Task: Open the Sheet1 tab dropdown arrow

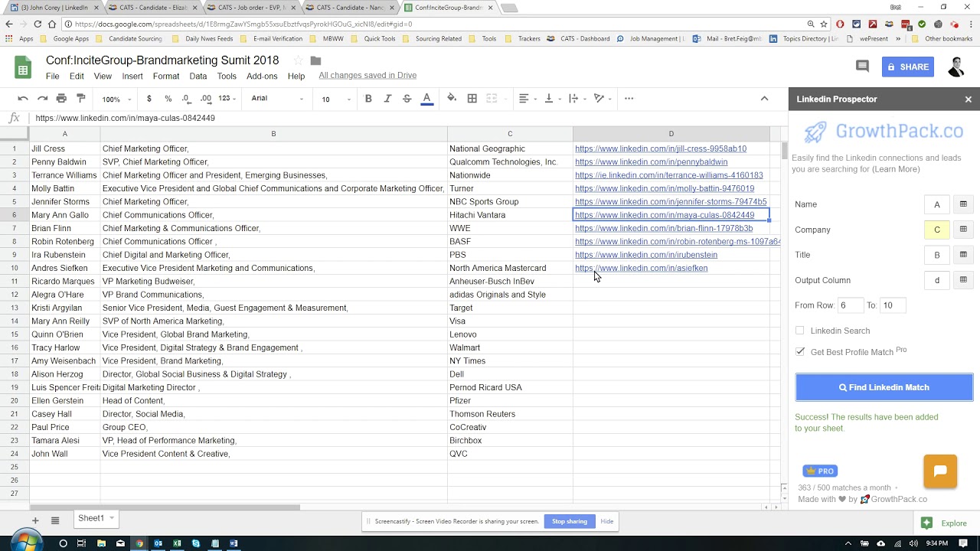Action: pos(112,519)
